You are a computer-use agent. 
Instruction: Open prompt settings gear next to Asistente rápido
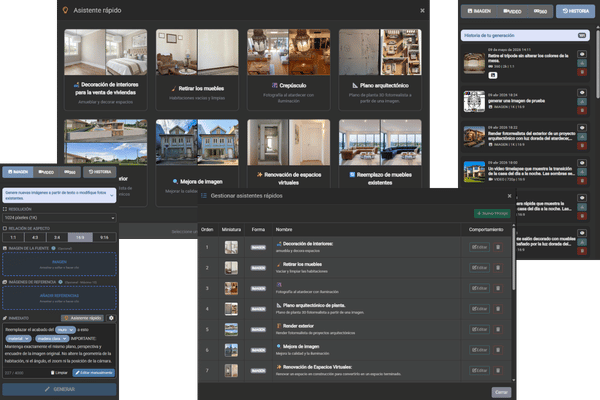point(111,318)
